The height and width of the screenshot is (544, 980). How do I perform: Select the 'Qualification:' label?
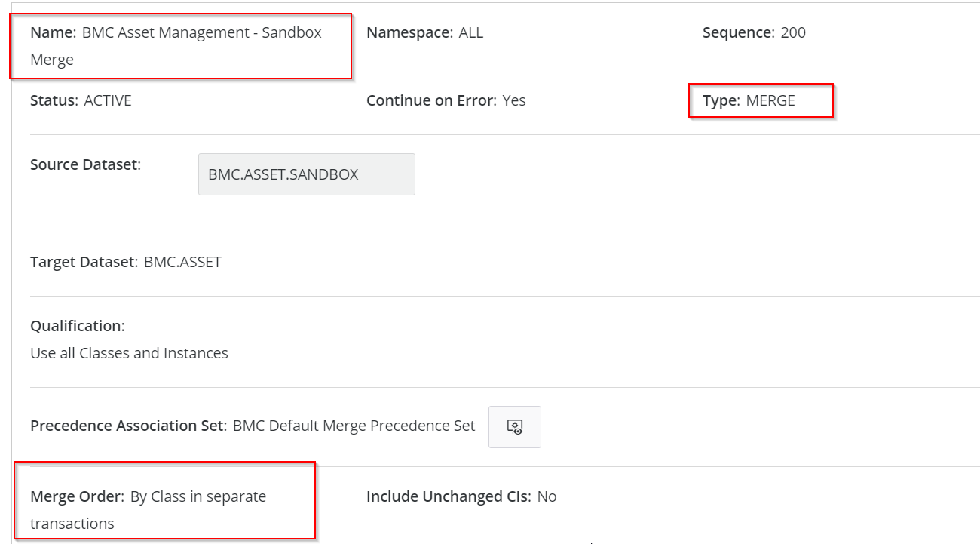[77, 326]
